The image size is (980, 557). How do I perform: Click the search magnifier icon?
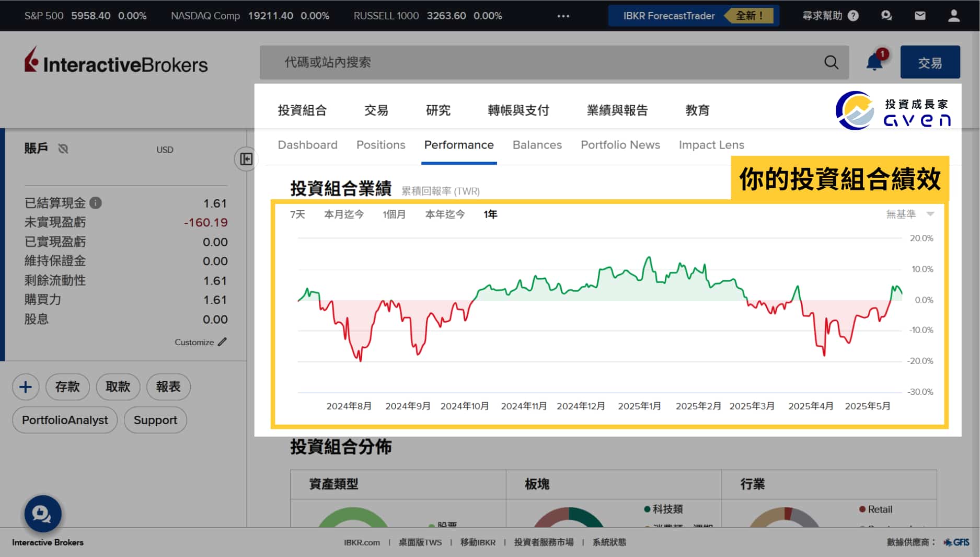[x=831, y=62]
